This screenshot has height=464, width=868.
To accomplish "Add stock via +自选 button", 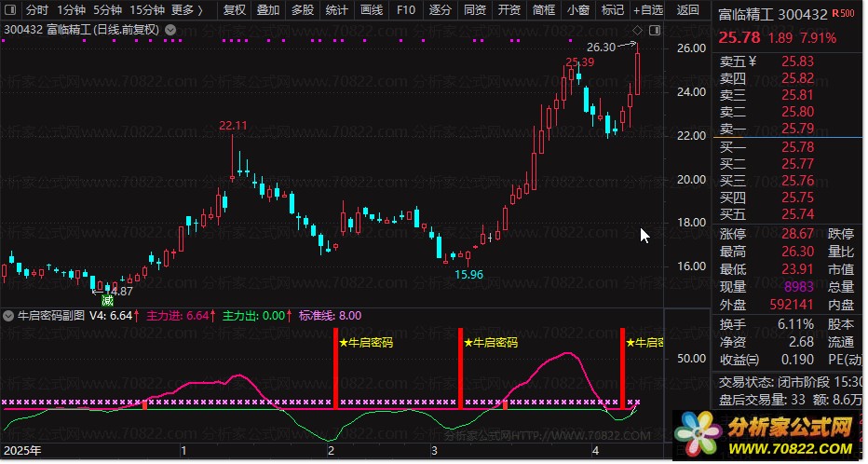I will click(x=647, y=10).
